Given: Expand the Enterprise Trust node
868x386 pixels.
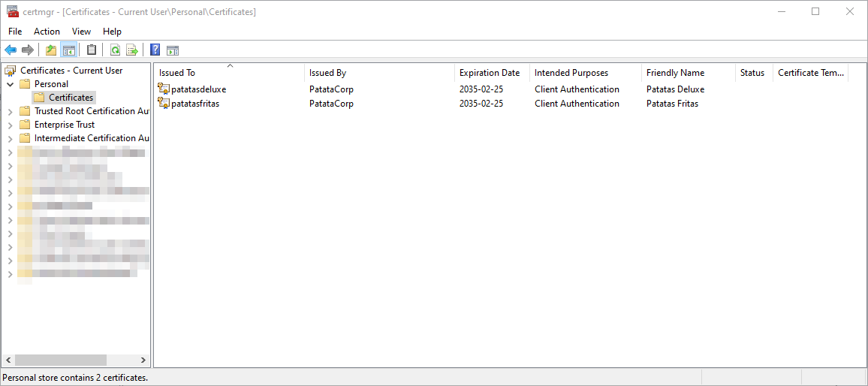Looking at the screenshot, I should (11, 125).
